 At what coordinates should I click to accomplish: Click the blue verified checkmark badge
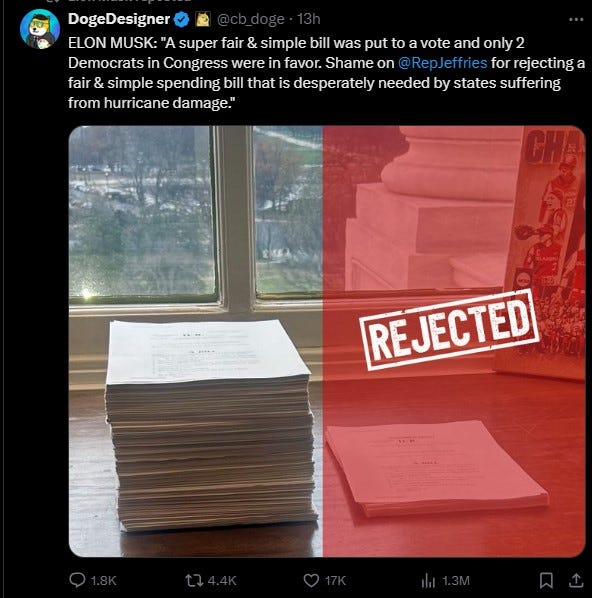click(182, 19)
